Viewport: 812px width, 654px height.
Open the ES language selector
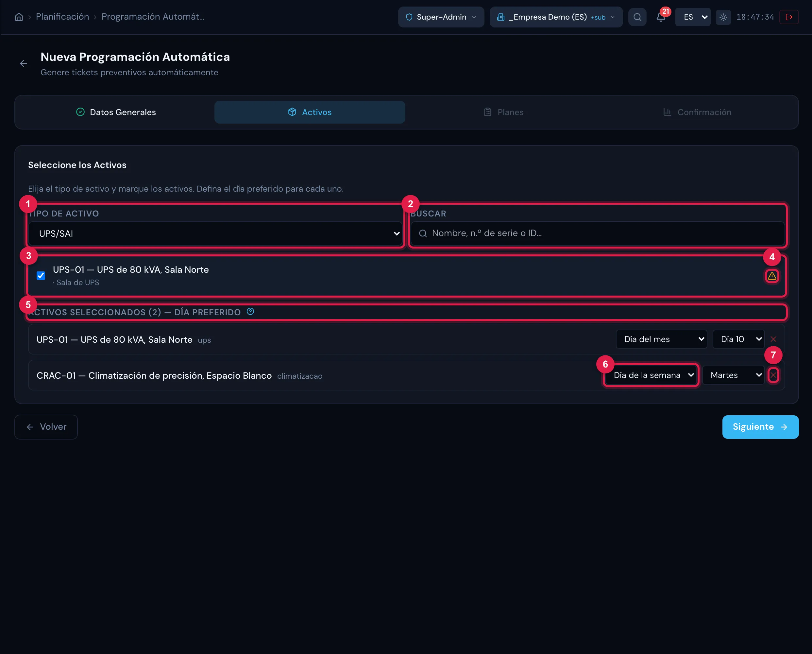(x=693, y=17)
